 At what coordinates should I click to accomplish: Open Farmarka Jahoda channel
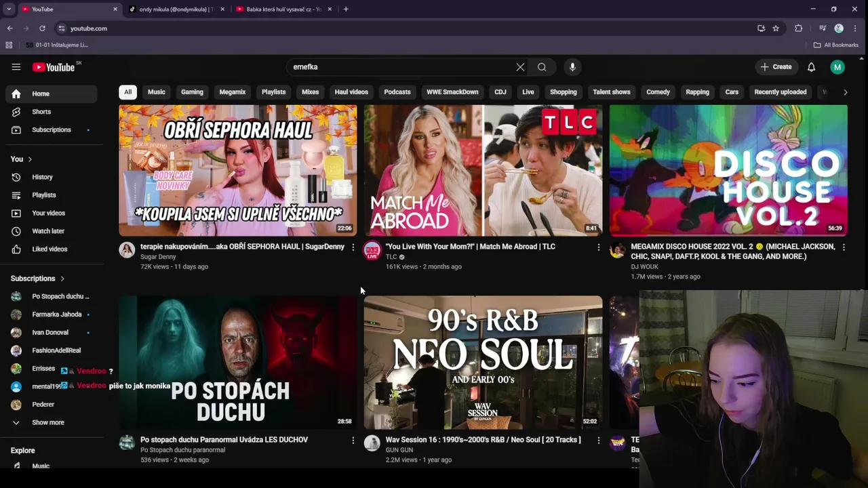tap(53, 314)
